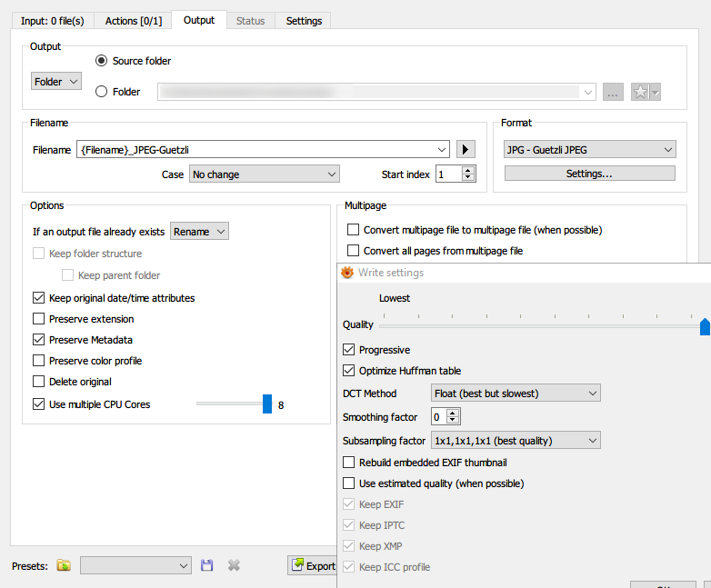Open the JPG - Guetzli JPEG format dropdown

point(589,149)
